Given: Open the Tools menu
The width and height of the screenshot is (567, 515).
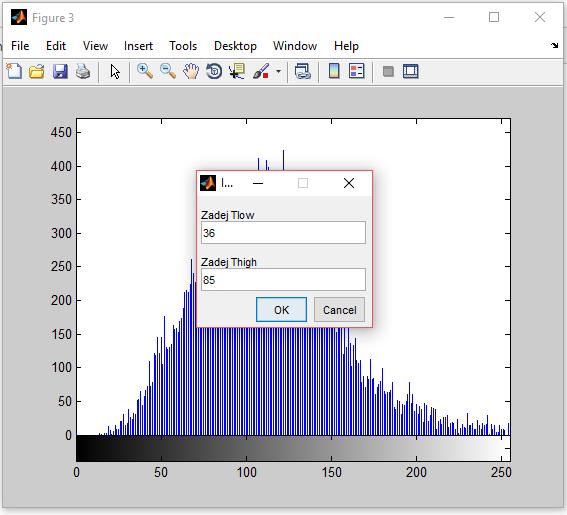Looking at the screenshot, I should [183, 46].
